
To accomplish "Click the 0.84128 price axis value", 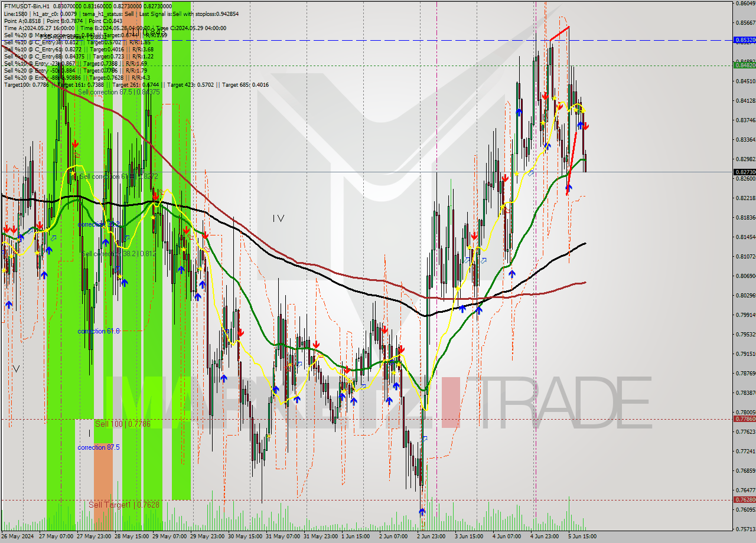I will point(744,101).
